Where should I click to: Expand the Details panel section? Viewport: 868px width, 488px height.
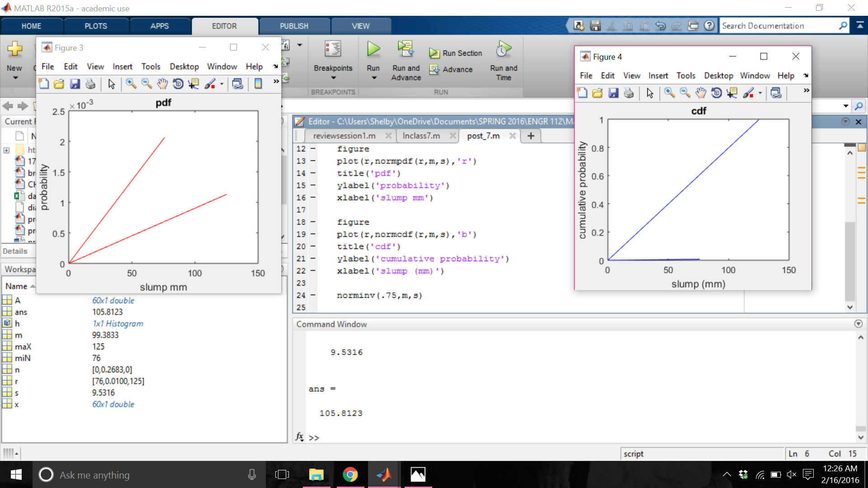[x=18, y=251]
